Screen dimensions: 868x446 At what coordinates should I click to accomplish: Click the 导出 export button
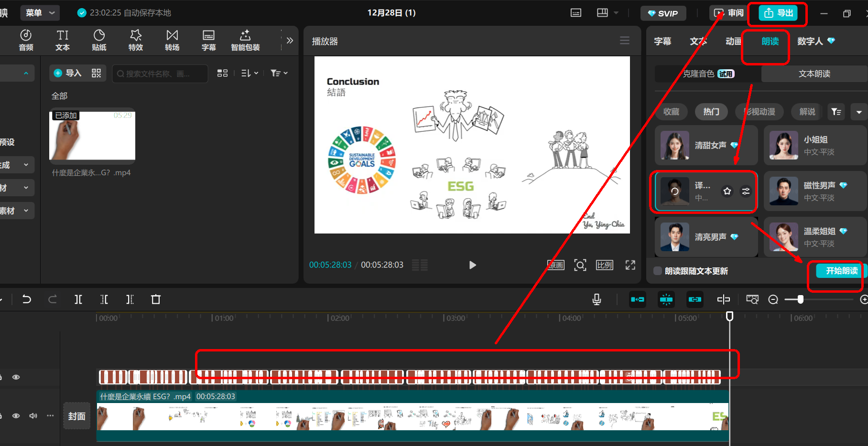coord(779,13)
